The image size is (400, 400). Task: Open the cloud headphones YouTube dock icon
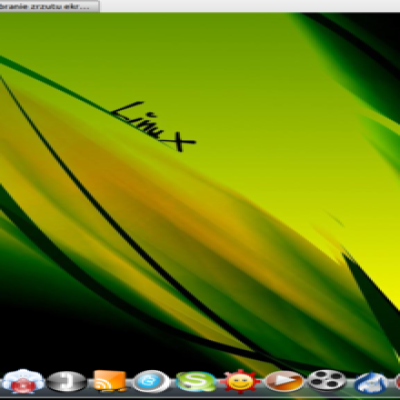(22, 382)
